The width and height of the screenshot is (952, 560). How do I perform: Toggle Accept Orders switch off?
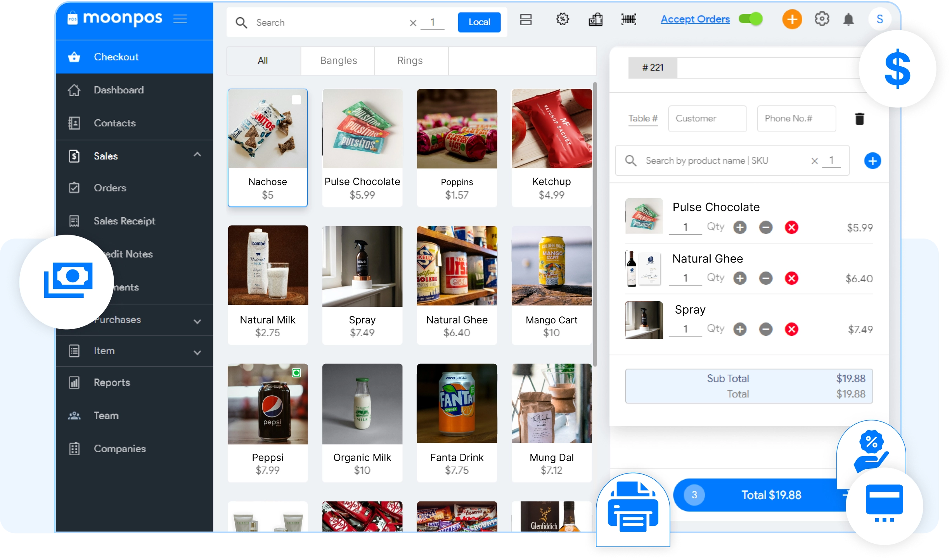tap(750, 19)
